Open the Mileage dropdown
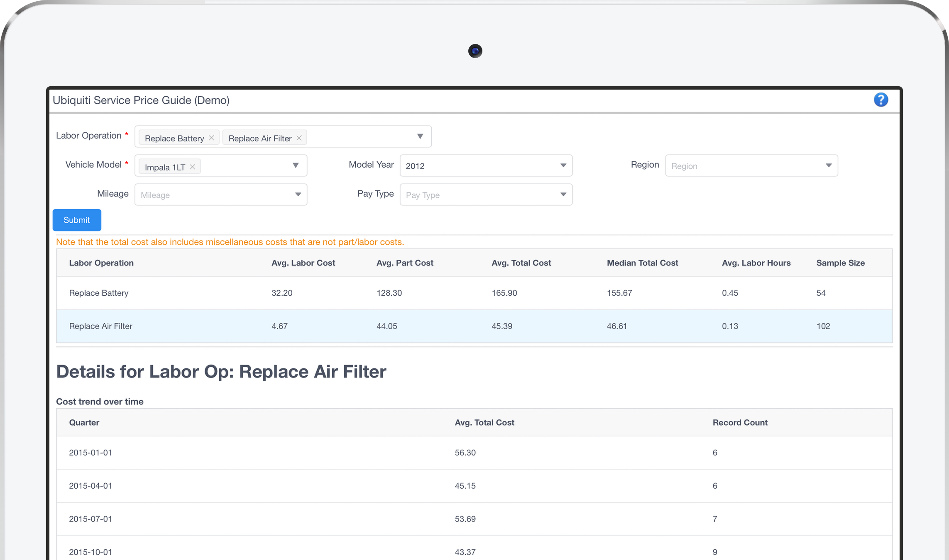The height and width of the screenshot is (560, 949). (x=220, y=195)
